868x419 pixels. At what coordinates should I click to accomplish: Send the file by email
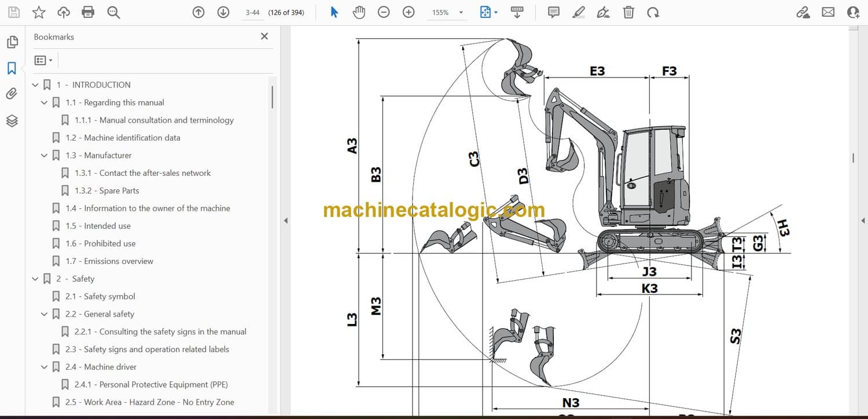click(828, 12)
